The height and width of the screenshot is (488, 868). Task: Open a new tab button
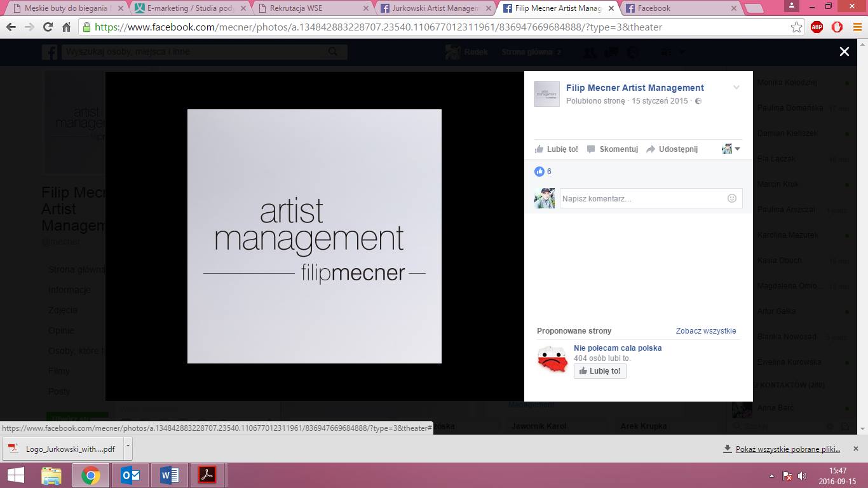coord(754,8)
